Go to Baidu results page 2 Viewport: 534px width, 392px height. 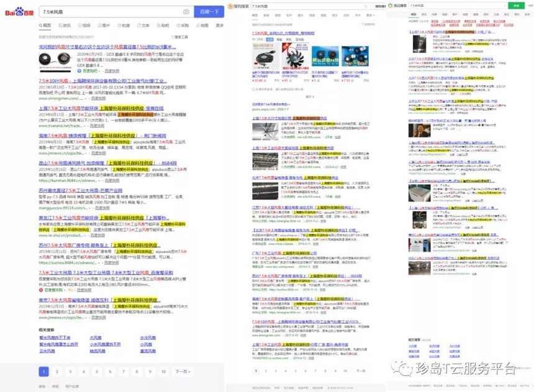[57, 372]
